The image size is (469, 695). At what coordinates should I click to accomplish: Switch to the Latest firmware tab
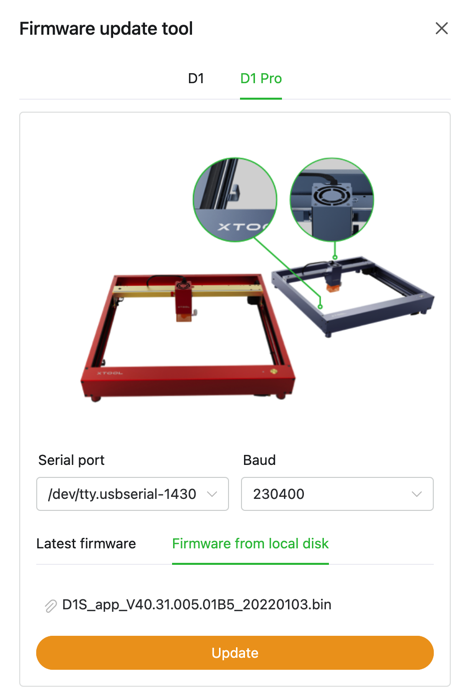(86, 543)
